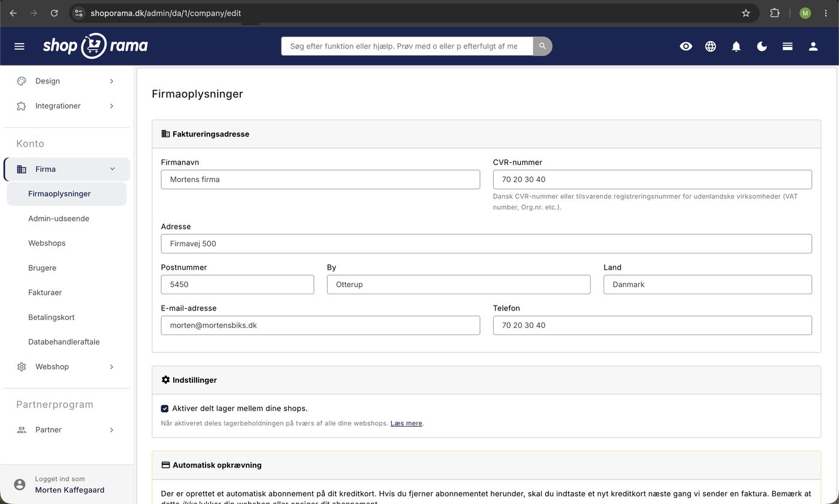The image size is (839, 504).
Task: Expand the Partner menu chevron
Action: click(x=111, y=430)
